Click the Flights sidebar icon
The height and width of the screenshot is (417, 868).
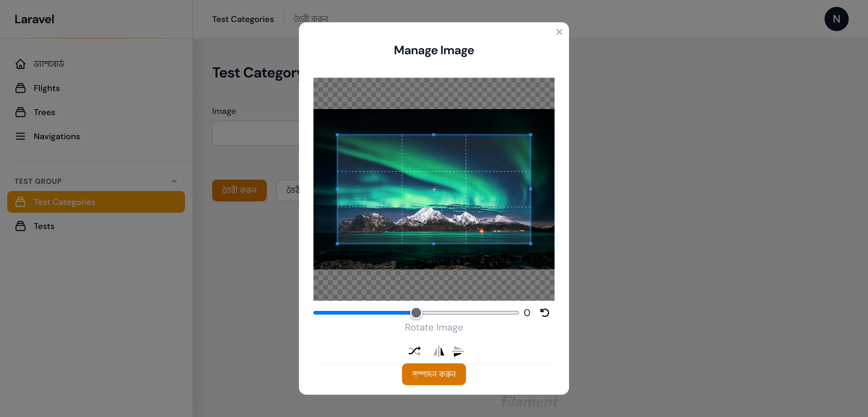20,88
